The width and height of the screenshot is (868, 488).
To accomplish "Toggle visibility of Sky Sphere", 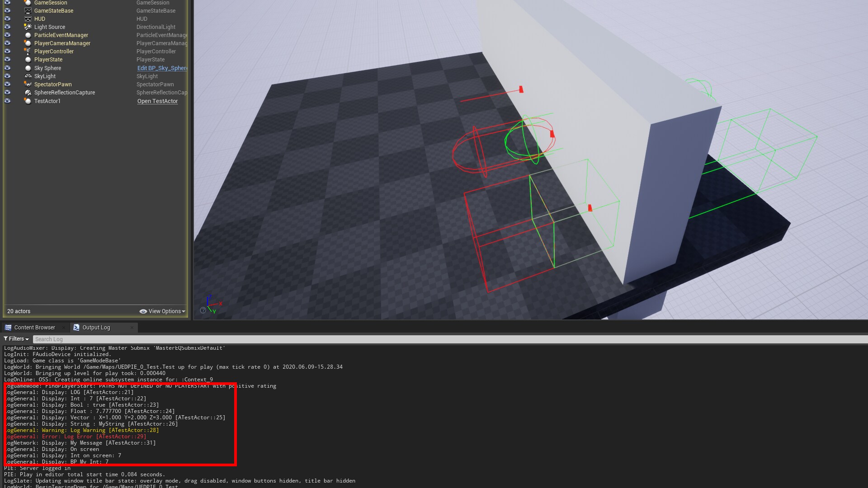I will tap(7, 68).
